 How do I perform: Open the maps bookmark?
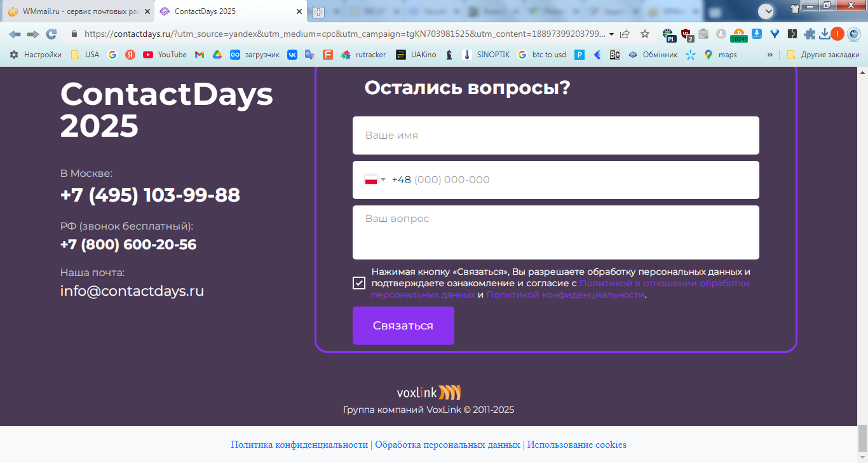click(x=721, y=55)
